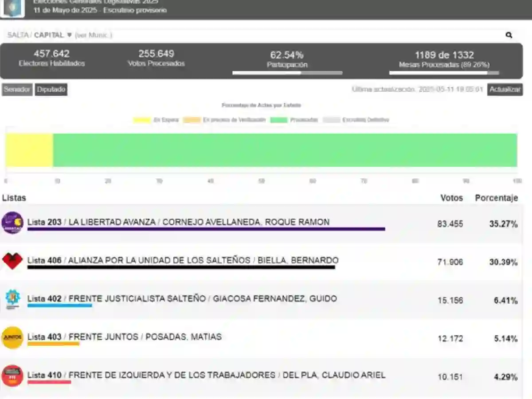The width and height of the screenshot is (532, 399).
Task: Open the SALTA / CAPITAL location dropdown
Action: [x=39, y=35]
